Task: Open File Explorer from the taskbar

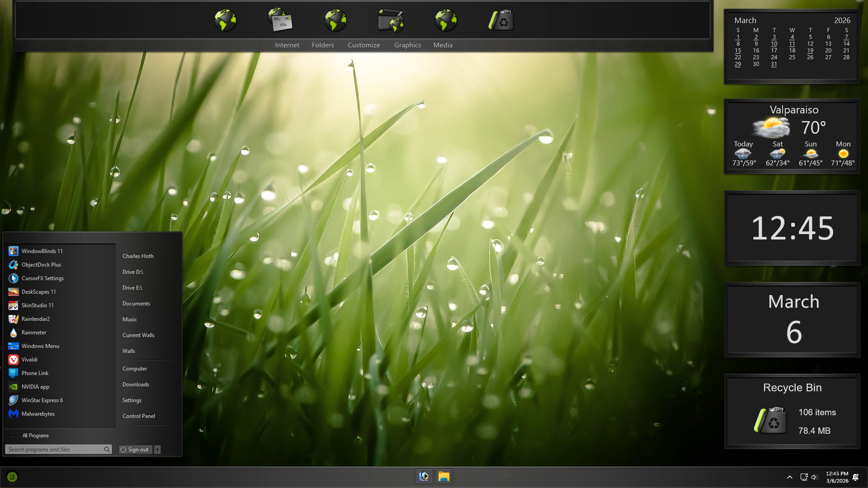Action: (443, 476)
